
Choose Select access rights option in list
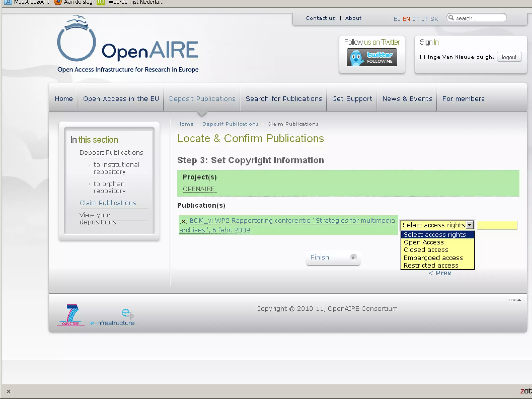tap(437, 235)
